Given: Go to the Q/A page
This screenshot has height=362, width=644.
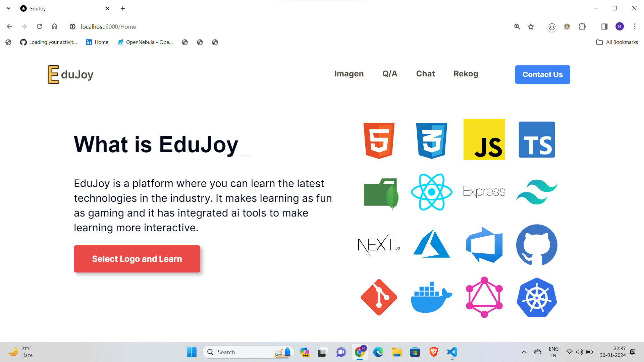Looking at the screenshot, I should click(x=390, y=74).
